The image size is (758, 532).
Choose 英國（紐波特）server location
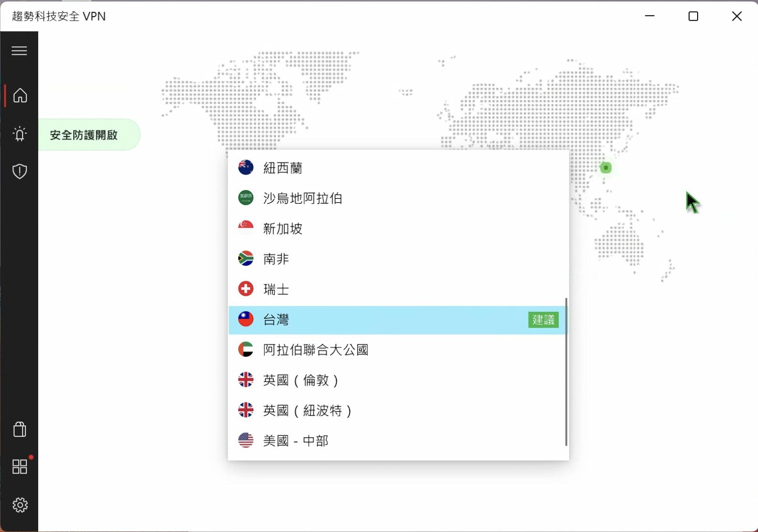pos(397,410)
